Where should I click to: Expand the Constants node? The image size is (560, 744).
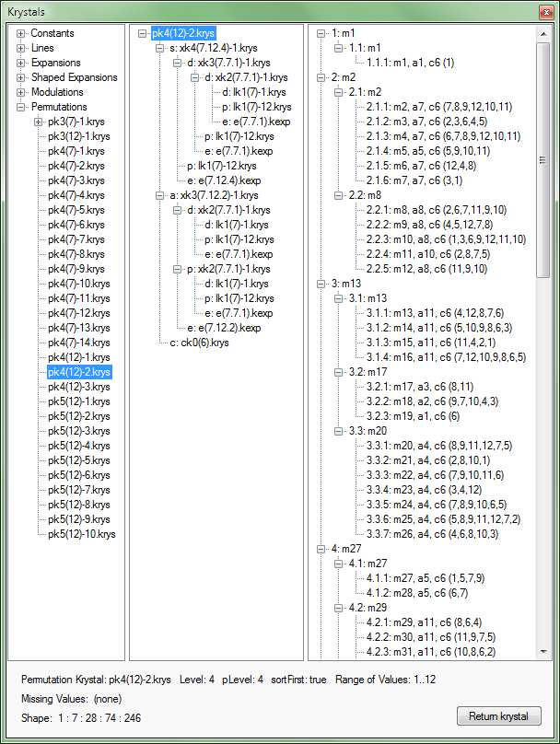point(20,34)
